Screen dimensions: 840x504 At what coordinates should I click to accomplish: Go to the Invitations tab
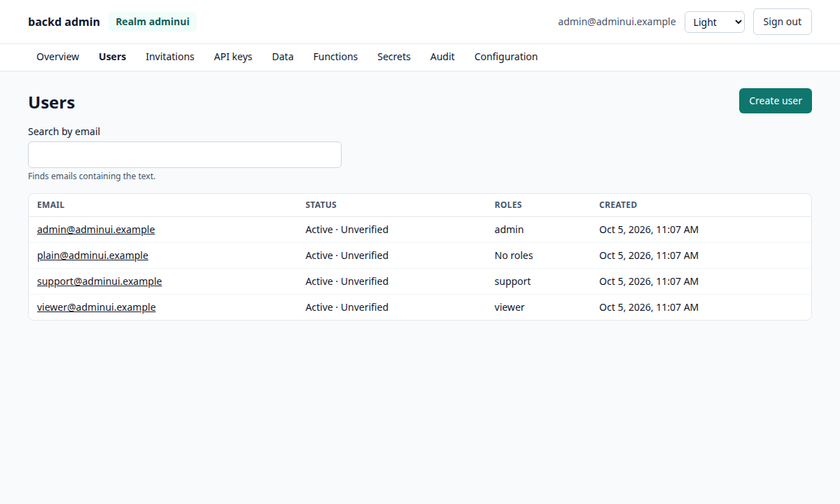coord(169,57)
